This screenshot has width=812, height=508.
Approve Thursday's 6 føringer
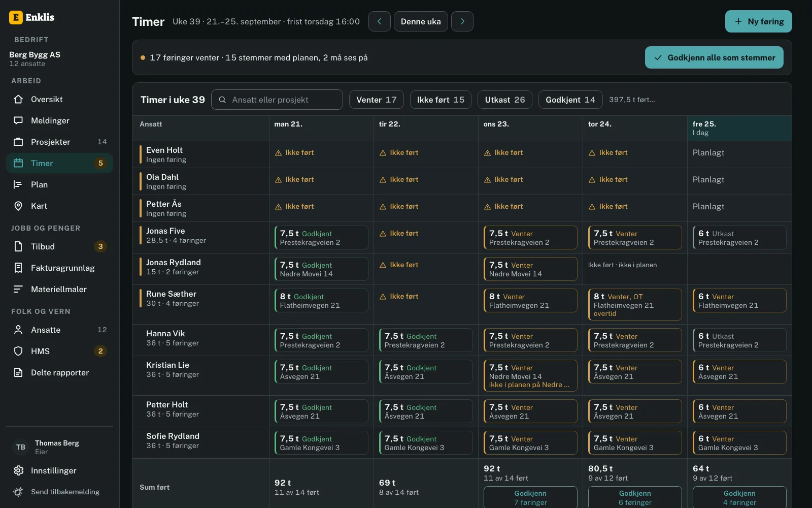(635, 497)
